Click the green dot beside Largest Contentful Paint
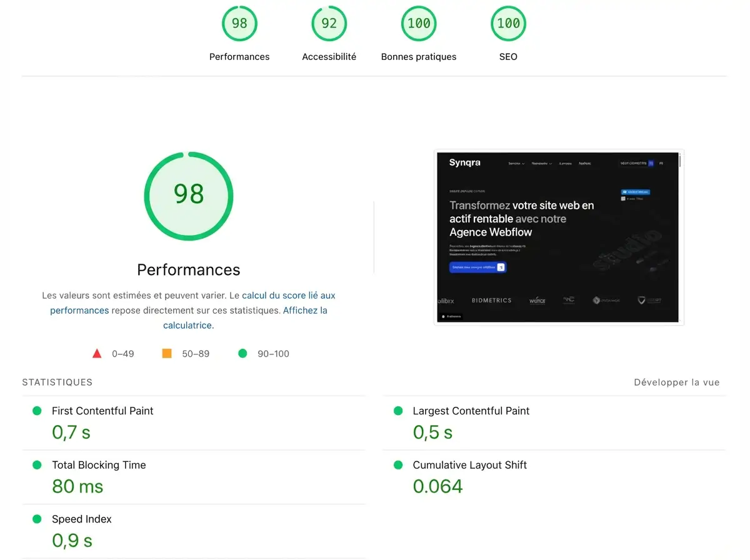This screenshot has width=750, height=560. pos(397,411)
